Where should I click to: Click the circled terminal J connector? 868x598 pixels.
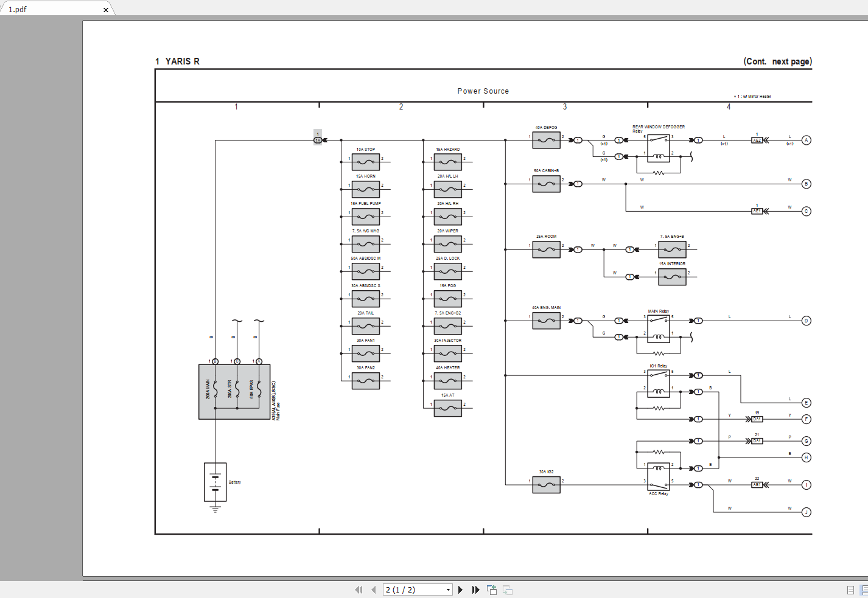point(807,512)
